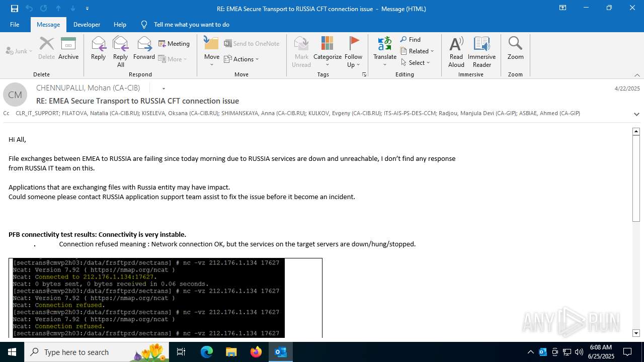Click Find in Editing group
The image size is (644, 362).
pyautogui.click(x=411, y=40)
